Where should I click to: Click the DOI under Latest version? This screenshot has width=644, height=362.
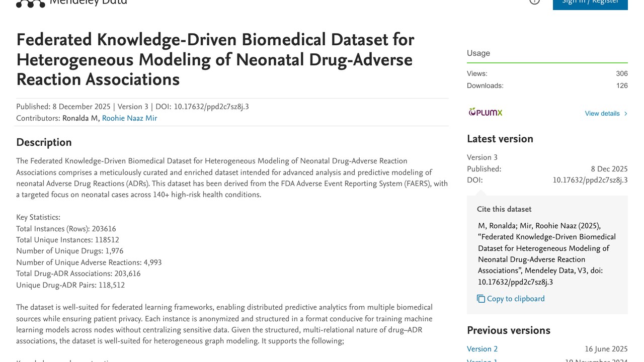(x=590, y=180)
